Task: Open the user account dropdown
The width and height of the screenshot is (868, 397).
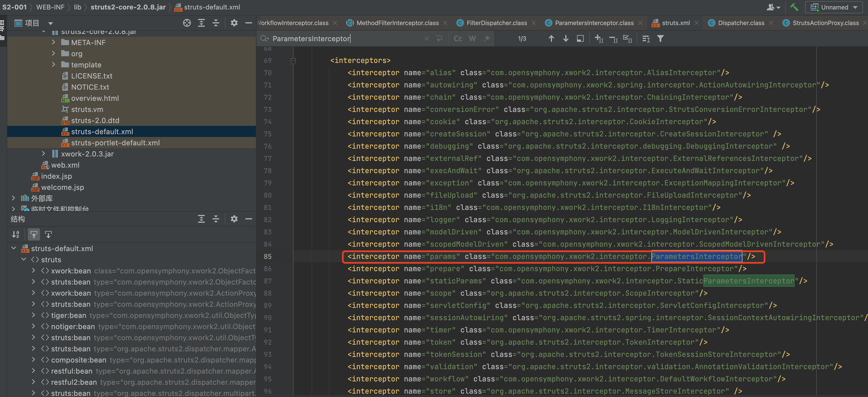Action: pyautogui.click(x=773, y=7)
